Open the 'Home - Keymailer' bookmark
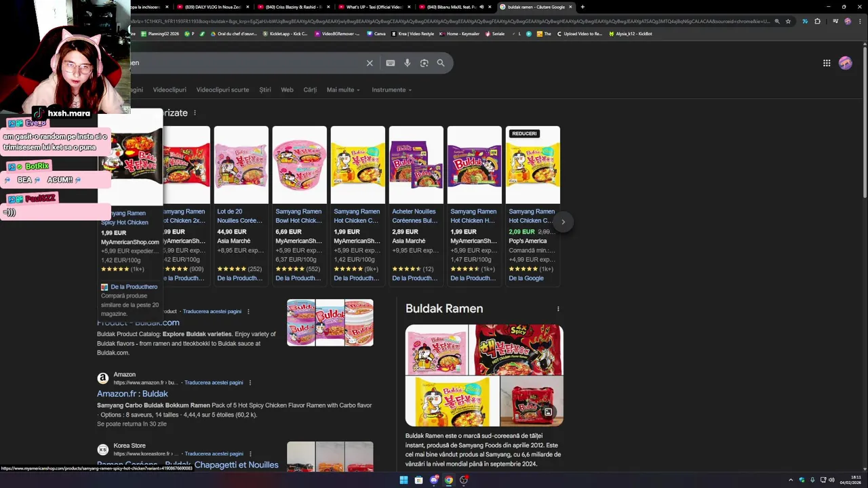Image resolution: width=868 pixels, height=488 pixels. click(459, 33)
